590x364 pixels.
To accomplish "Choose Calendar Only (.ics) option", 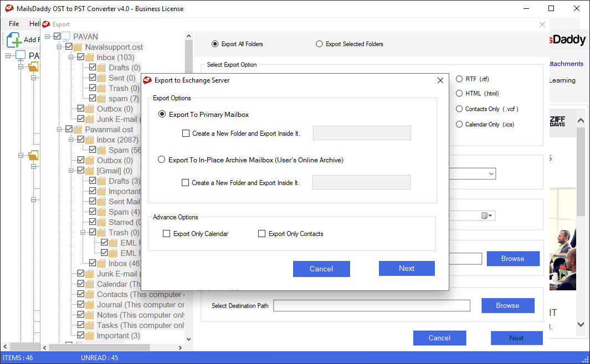I will tap(459, 124).
